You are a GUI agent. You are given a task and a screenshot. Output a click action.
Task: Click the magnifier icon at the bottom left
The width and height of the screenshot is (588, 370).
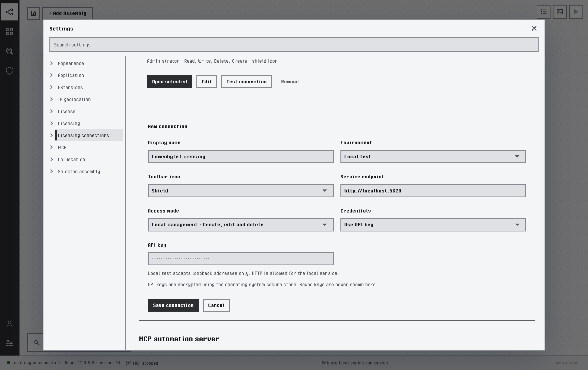[x=36, y=343]
